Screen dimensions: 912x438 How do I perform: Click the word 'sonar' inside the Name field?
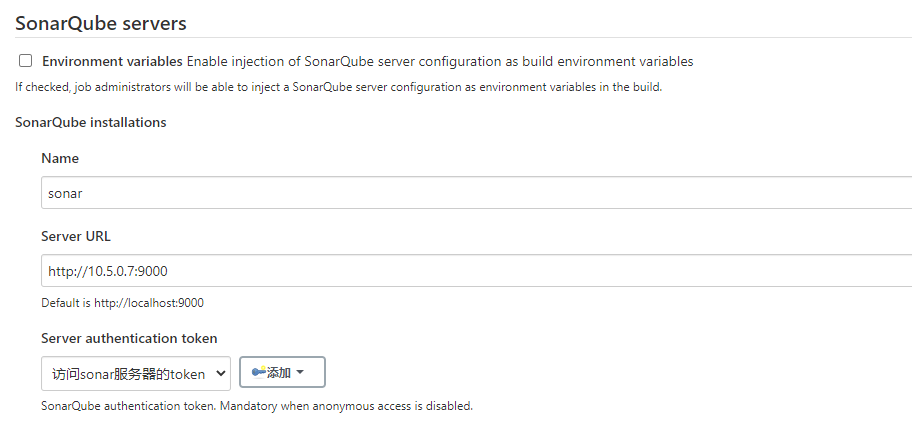point(65,193)
